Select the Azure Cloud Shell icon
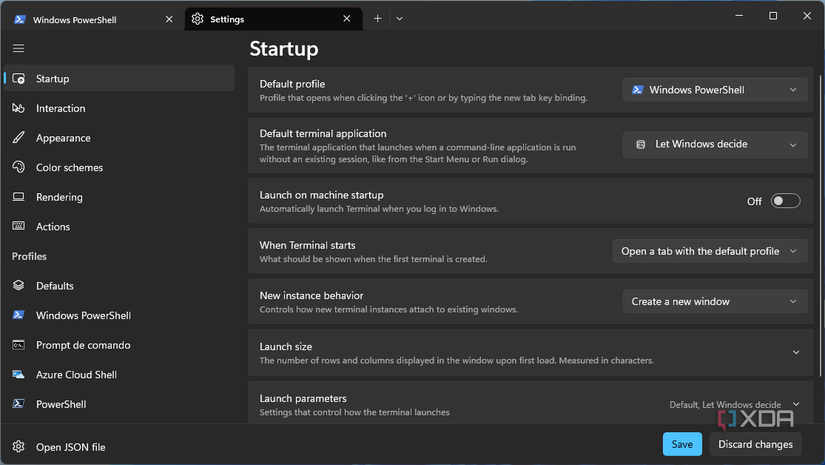 (18, 375)
